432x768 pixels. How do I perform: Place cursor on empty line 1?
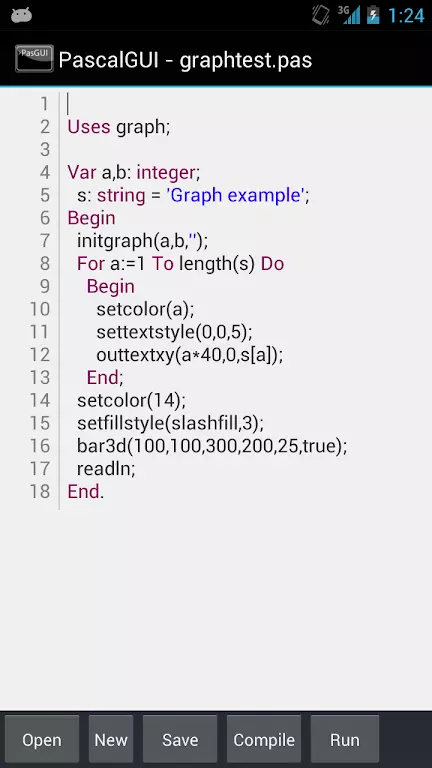(x=245, y=104)
